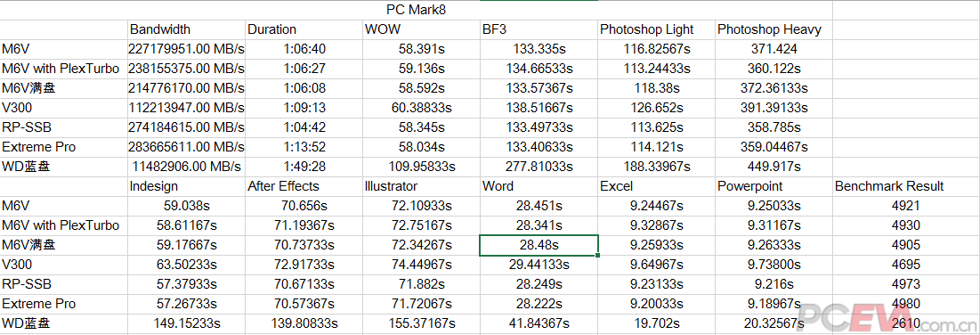Click the WOW value 58.391s

pos(421,49)
